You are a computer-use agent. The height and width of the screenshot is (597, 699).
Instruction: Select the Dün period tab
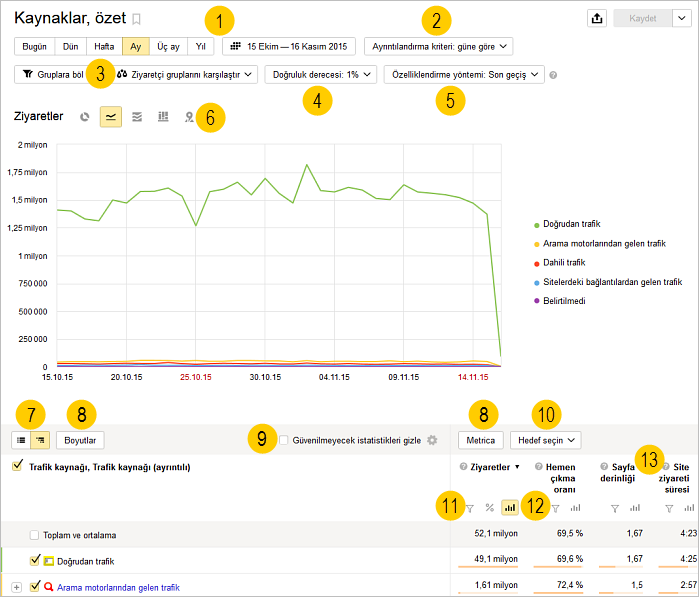coord(70,46)
